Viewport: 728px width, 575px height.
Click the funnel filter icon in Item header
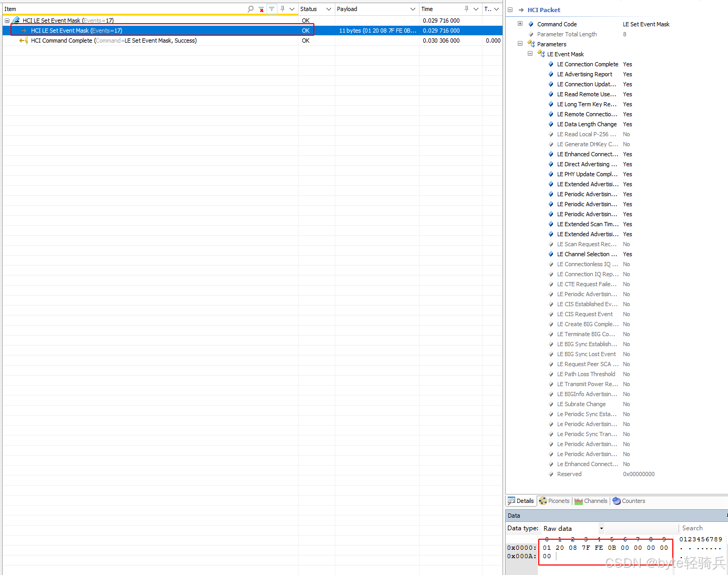coord(272,9)
